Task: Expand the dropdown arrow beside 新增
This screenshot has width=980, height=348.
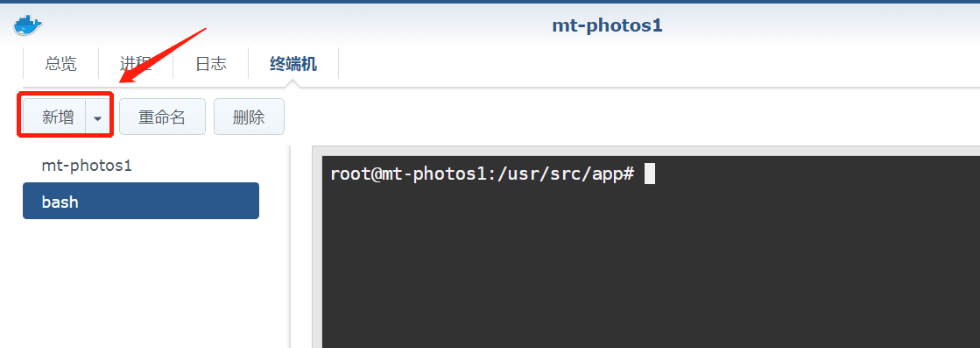Action: tap(97, 117)
